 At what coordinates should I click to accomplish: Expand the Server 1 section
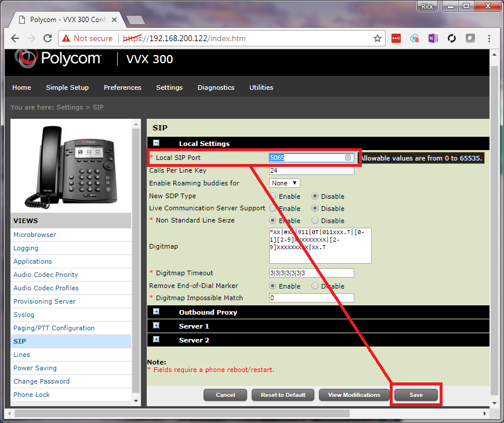[156, 325]
